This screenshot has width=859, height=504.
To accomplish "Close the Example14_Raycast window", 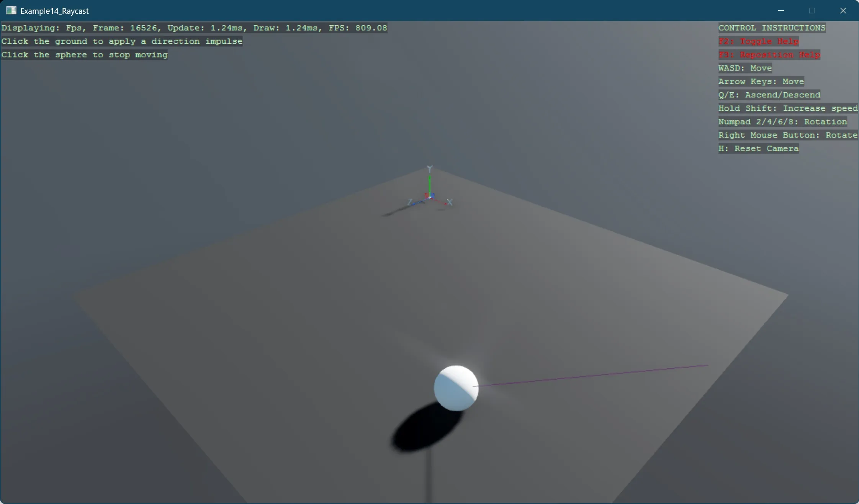I will [x=843, y=11].
